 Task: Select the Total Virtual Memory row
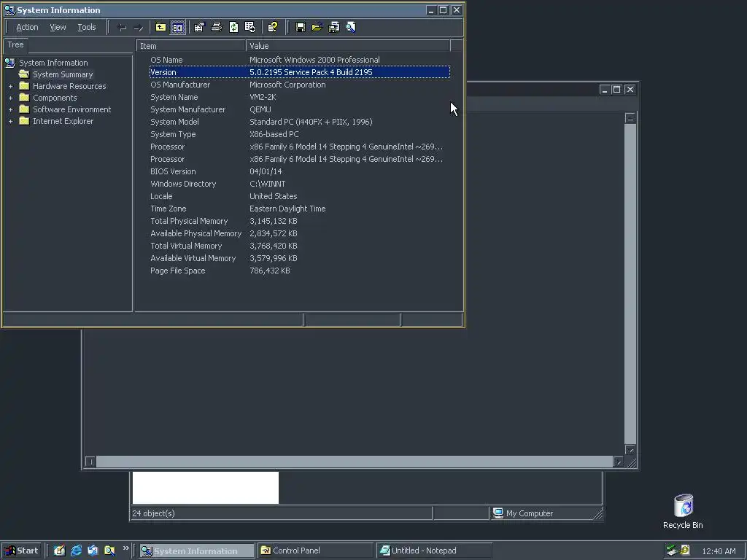pyautogui.click(x=300, y=246)
